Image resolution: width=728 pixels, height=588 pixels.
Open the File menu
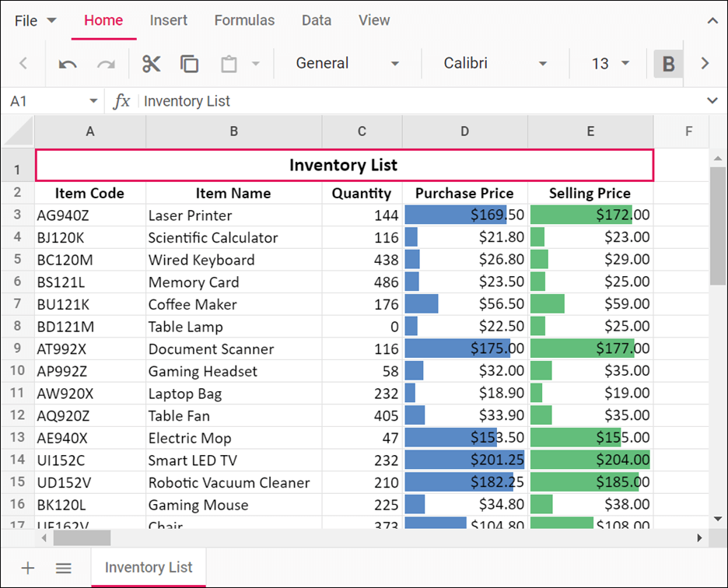tap(36, 21)
